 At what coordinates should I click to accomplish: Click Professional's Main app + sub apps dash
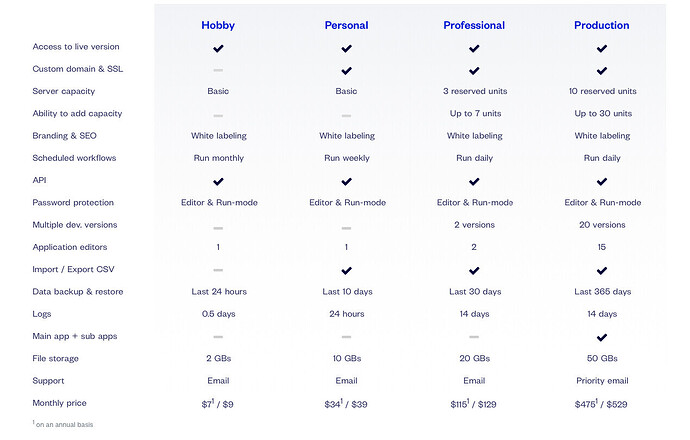474,337
